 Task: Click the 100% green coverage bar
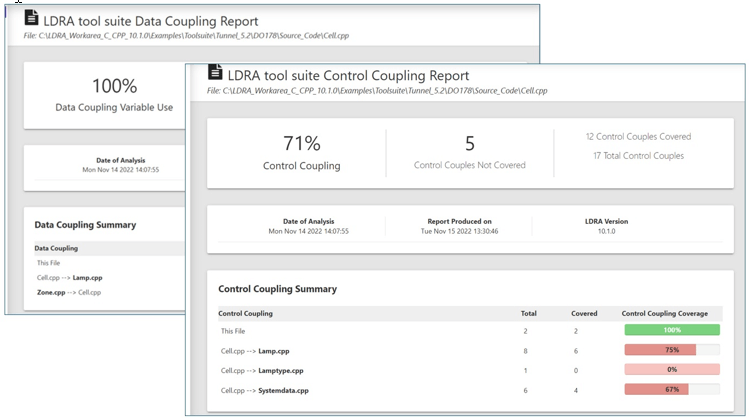pyautogui.click(x=672, y=330)
